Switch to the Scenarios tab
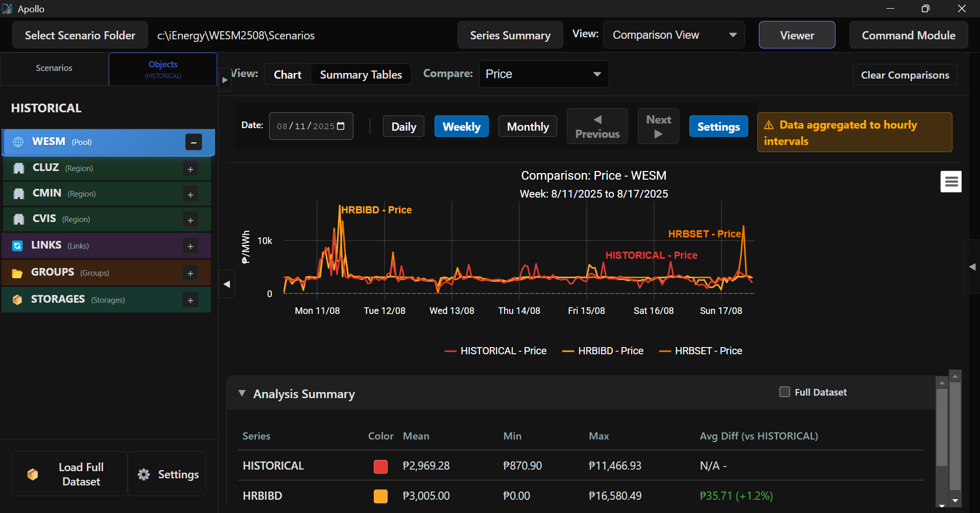980x513 pixels. click(x=54, y=68)
